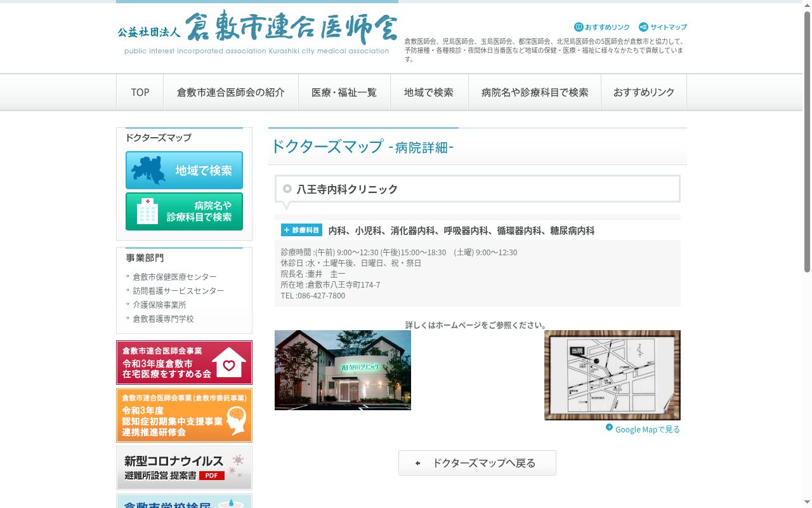Open 新型コロナウイルス 避難所設営 PDF banner
The height and width of the screenshot is (508, 812).
point(184,468)
